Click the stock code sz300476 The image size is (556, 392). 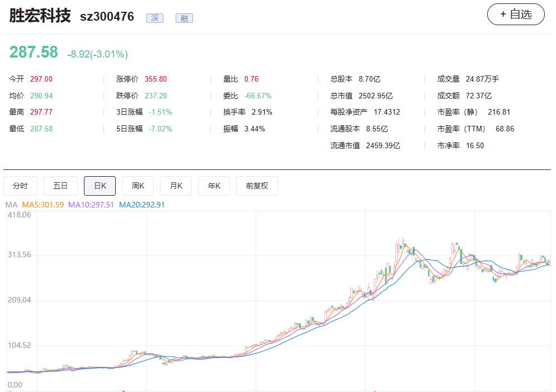pos(107,17)
